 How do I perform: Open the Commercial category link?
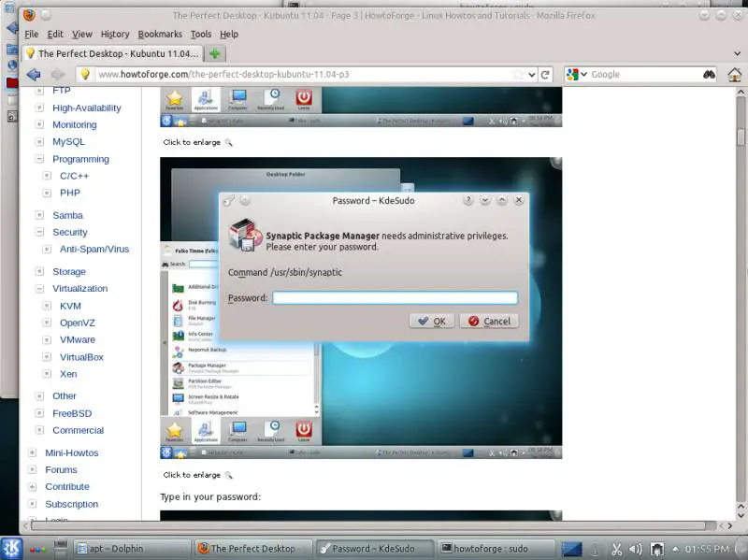tap(79, 430)
